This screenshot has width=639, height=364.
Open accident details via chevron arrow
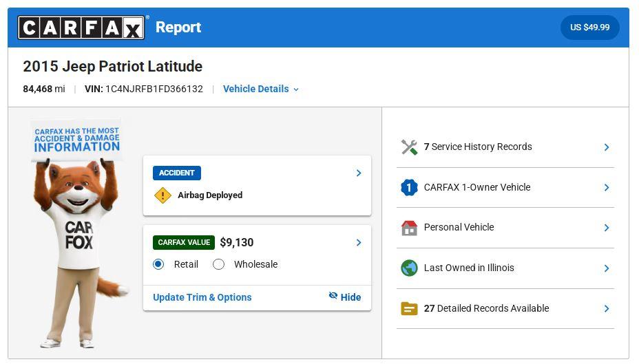coord(359,173)
